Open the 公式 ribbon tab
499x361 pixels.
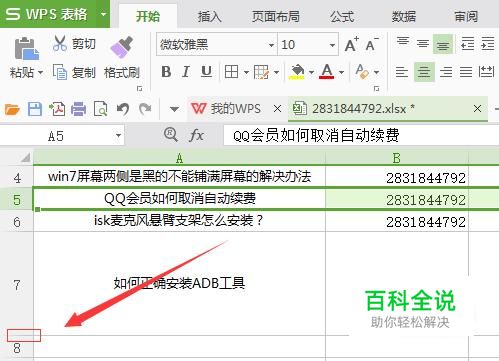(x=342, y=16)
